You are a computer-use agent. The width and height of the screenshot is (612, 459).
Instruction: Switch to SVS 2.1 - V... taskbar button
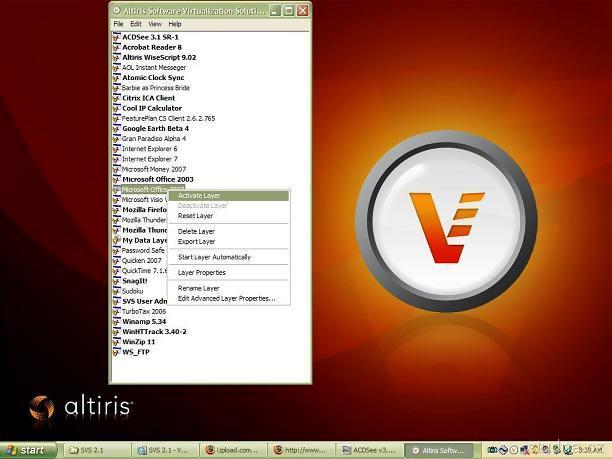point(165,450)
